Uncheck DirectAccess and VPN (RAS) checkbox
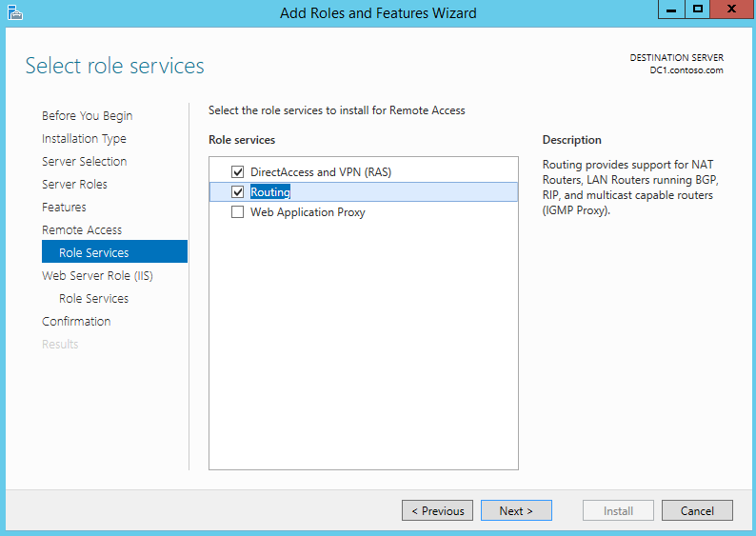 [x=237, y=171]
